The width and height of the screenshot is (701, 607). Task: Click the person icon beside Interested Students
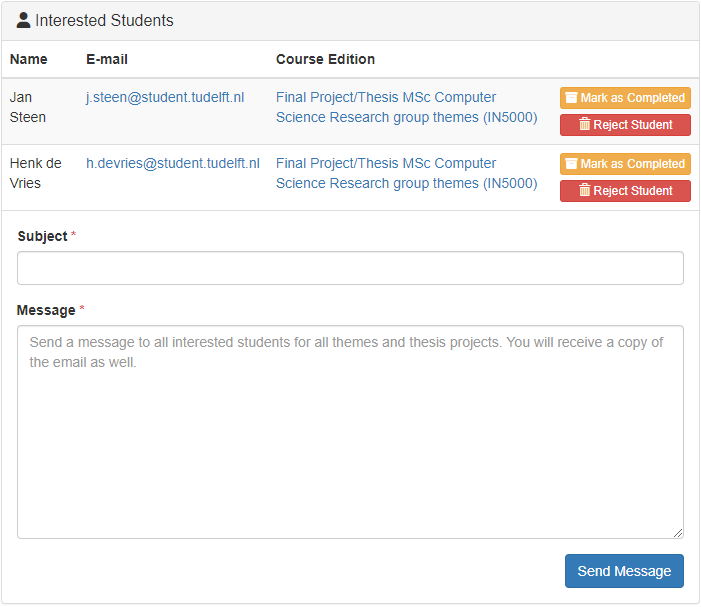pyautogui.click(x=23, y=20)
